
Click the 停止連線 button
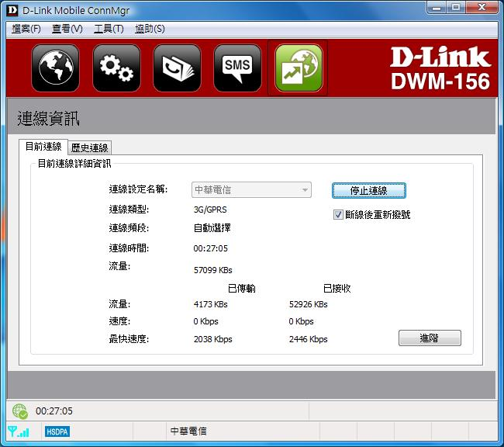click(368, 190)
